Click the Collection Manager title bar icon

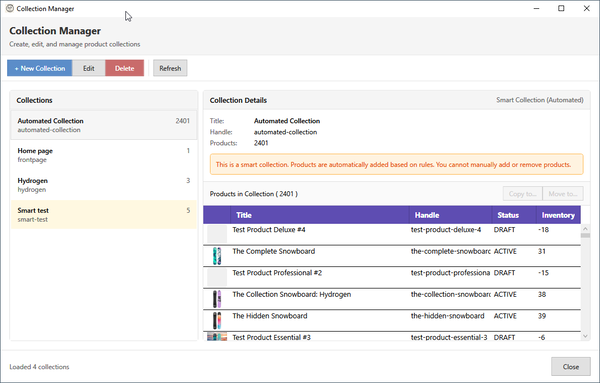click(x=10, y=8)
